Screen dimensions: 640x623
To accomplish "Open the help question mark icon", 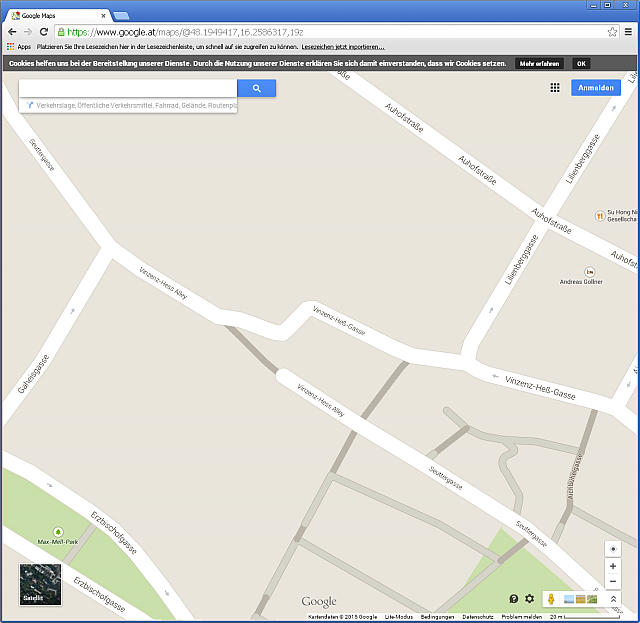I will click(x=514, y=599).
